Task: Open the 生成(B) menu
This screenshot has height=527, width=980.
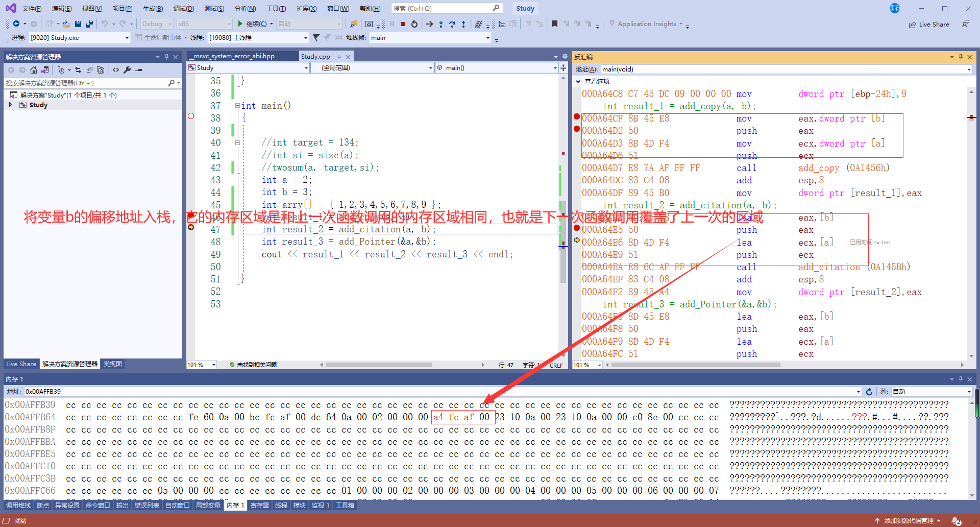Action: point(153,9)
